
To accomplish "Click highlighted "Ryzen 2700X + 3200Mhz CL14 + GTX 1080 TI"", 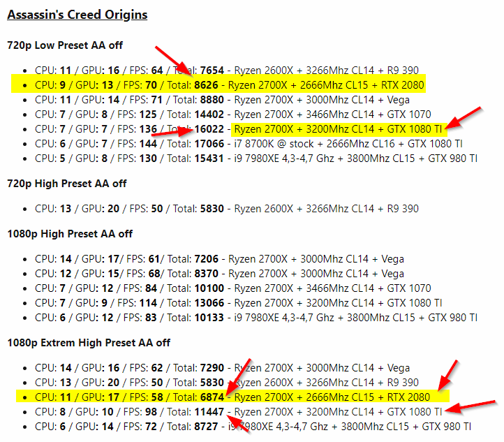I will (x=339, y=129).
